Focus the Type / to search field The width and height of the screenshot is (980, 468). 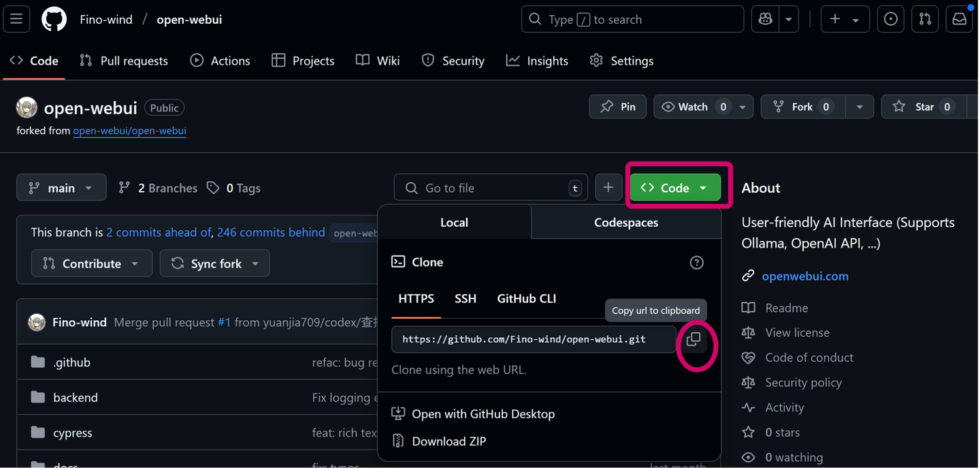pyautogui.click(x=632, y=19)
